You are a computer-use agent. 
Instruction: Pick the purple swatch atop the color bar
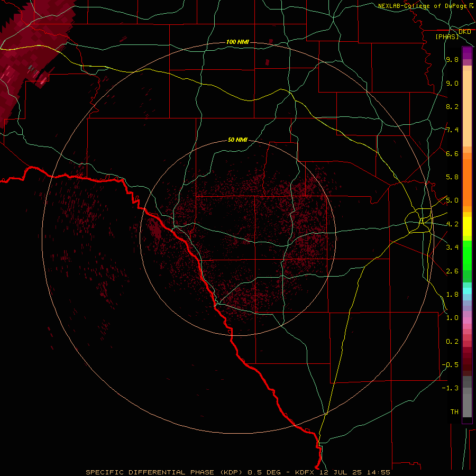click(467, 53)
